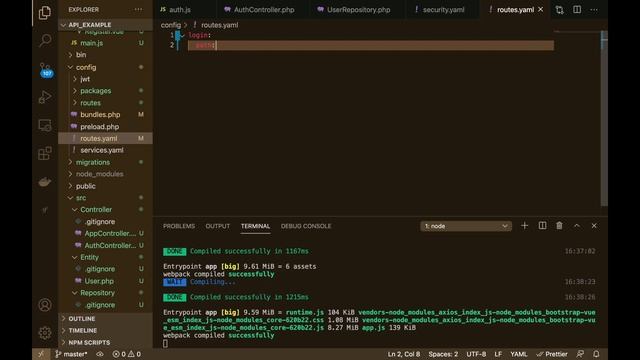
Task: Open the Docker view
Action: tap(44, 182)
